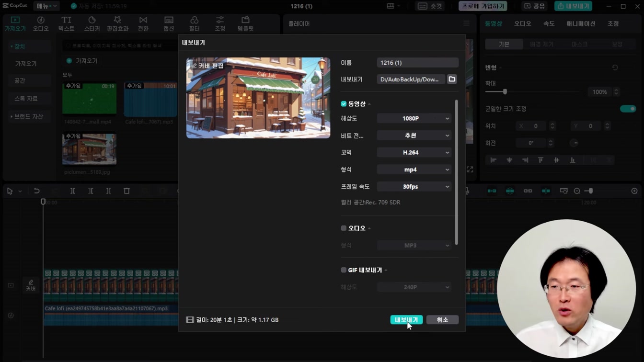Open the 형식 mp4 dropdown
This screenshot has width=644, height=362.
coord(414,170)
